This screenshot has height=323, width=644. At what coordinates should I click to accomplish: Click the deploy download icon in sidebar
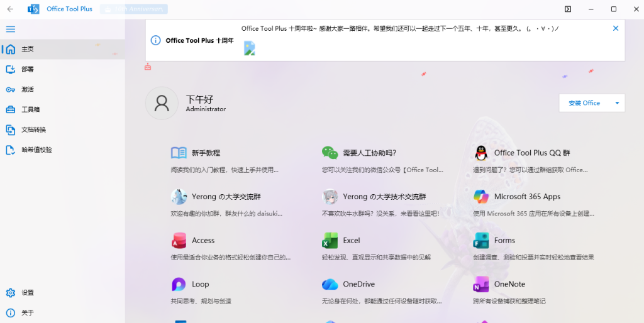11,69
